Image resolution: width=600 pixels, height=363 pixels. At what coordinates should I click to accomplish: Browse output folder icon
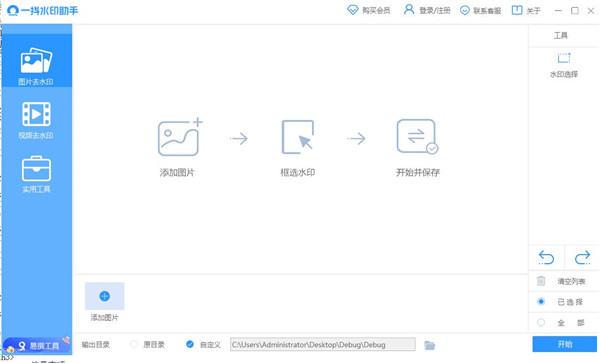click(430, 345)
